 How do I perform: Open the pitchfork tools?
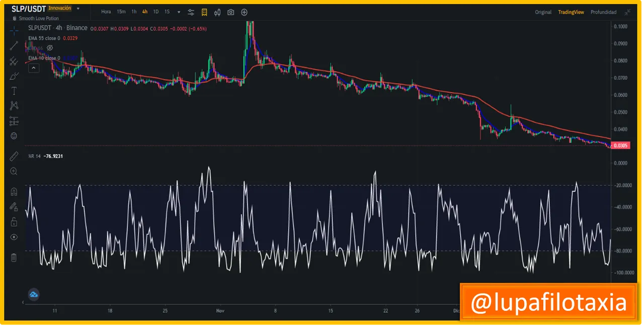point(14,61)
